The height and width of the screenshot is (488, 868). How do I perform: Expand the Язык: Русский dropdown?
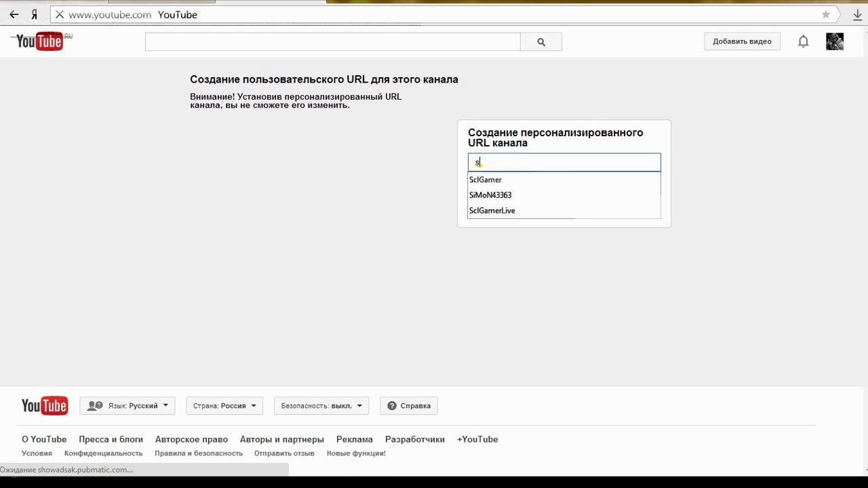[x=127, y=405]
